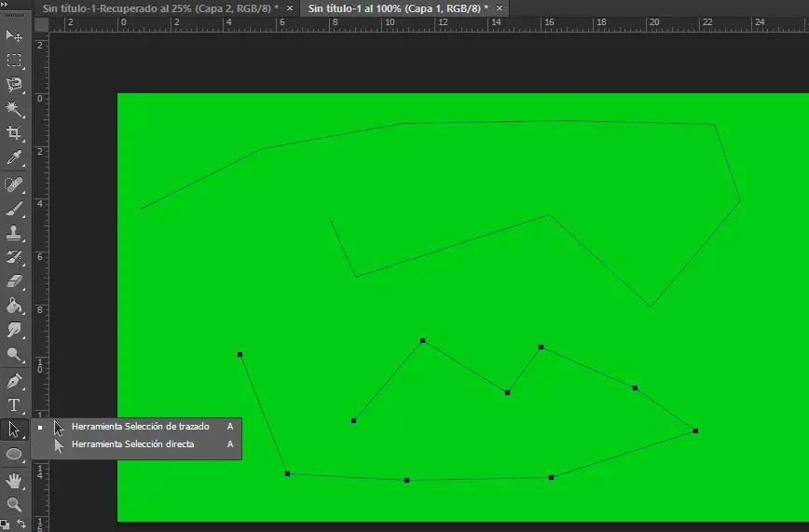
Task: Click the horizontal ruler at mark 10
Action: tap(390, 22)
